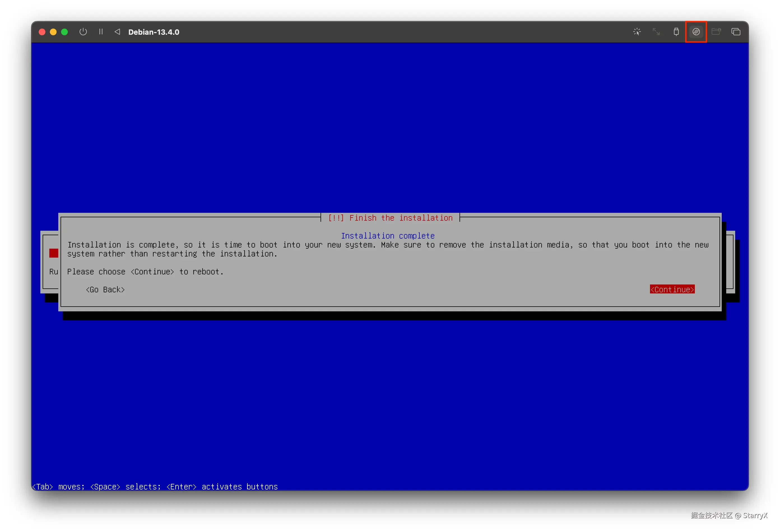Click the red progress bar block
Screen dimensions: 780x532
click(x=53, y=253)
